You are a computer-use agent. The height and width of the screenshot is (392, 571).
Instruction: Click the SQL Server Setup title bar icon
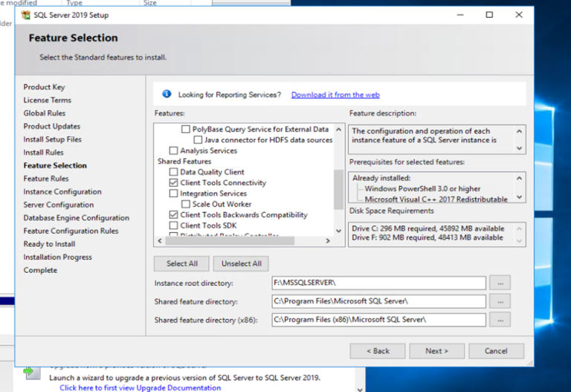(26, 15)
